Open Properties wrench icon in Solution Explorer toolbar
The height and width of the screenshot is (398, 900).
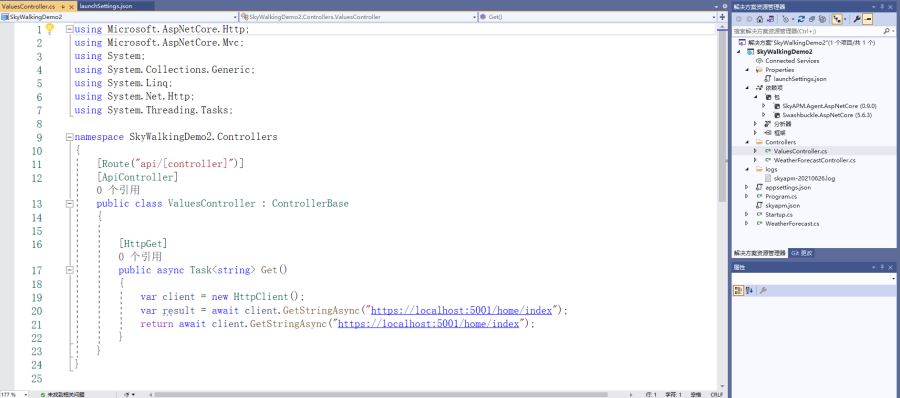point(856,19)
